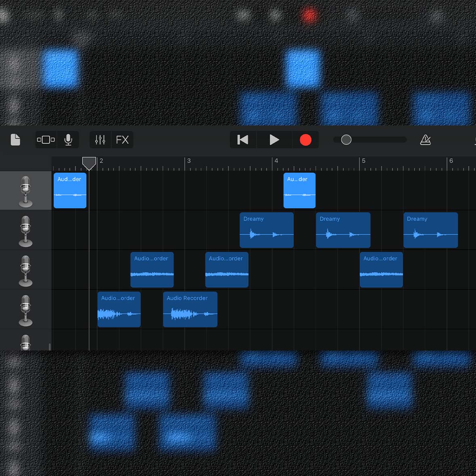Select the first track microphone header

point(25,191)
